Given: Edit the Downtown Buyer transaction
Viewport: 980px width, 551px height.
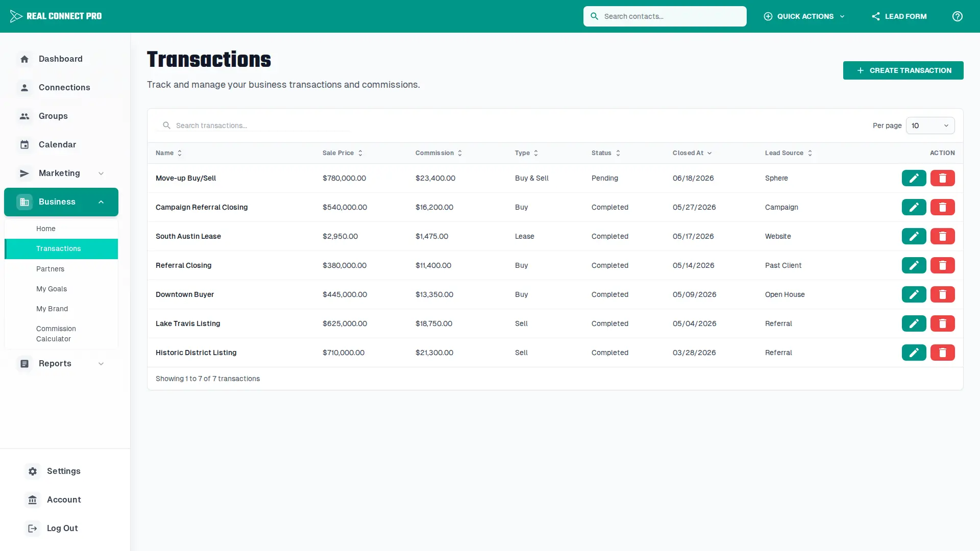Looking at the screenshot, I should [x=914, y=294].
